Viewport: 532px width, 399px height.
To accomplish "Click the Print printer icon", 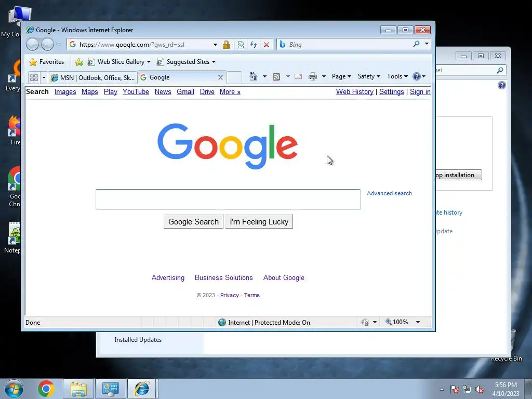I will tap(312, 76).
